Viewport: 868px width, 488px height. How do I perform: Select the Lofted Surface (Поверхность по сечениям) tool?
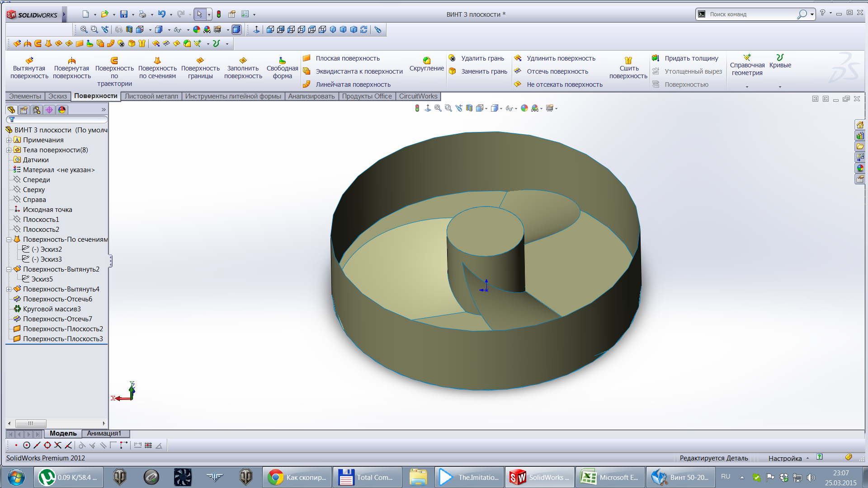(157, 68)
